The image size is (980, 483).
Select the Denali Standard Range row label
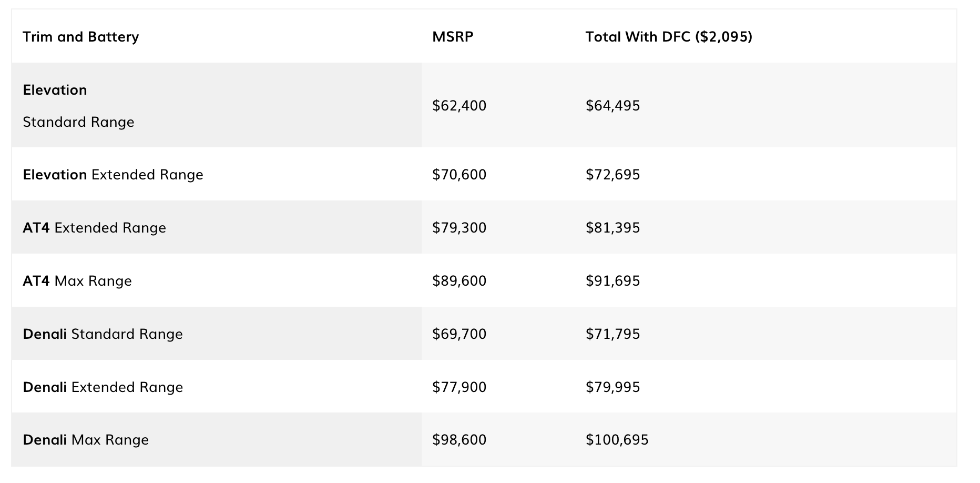103,334
